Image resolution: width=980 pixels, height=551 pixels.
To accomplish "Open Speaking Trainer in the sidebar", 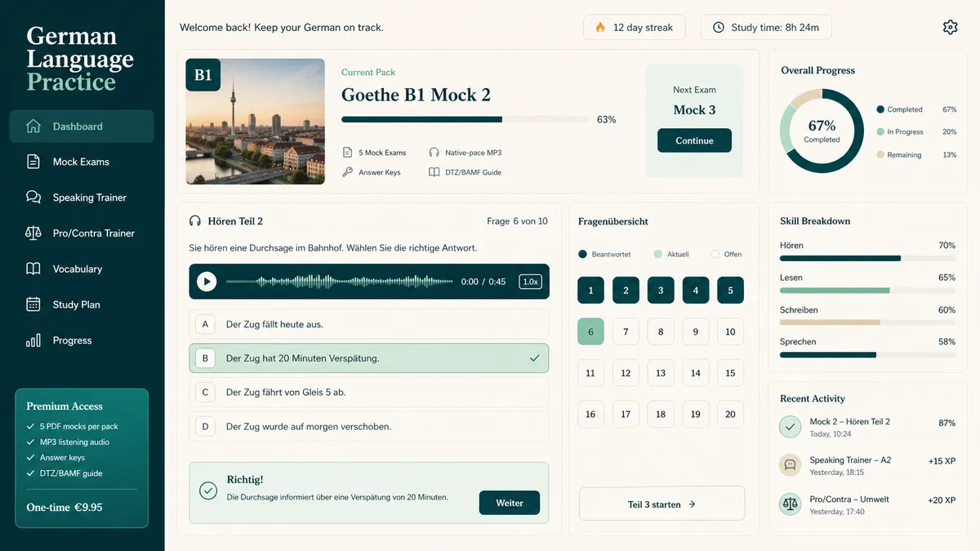I will (82, 198).
